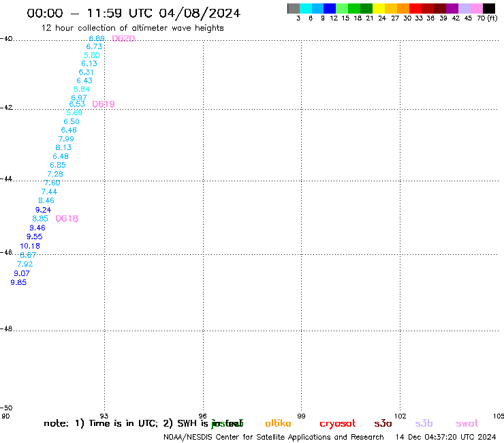Click the 'note: 1) Time is in UTC' text
The height and width of the screenshot is (443, 504).
coord(101,423)
